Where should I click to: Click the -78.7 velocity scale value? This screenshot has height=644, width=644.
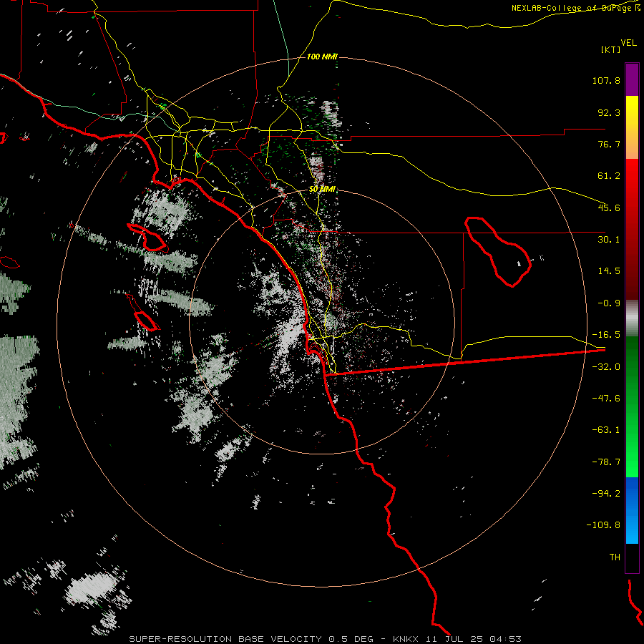606,462
